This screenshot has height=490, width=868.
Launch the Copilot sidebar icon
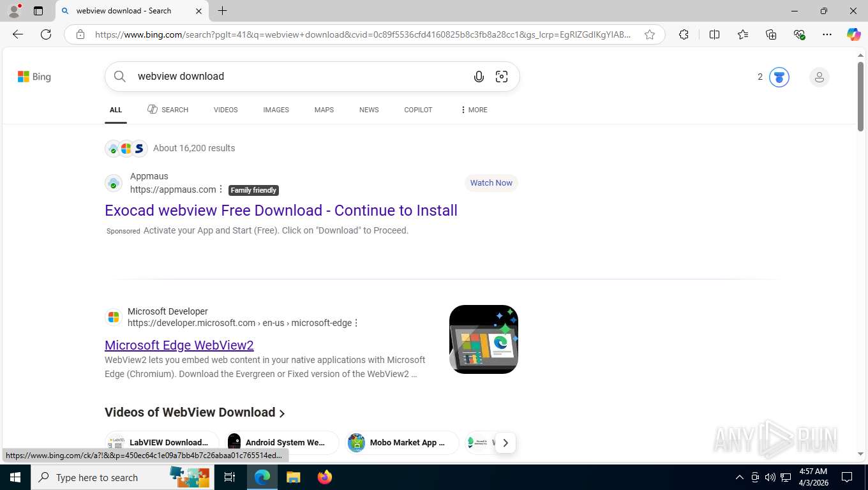854,34
